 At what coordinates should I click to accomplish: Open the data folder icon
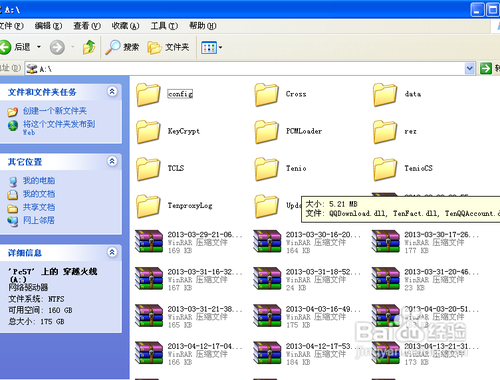(x=385, y=95)
